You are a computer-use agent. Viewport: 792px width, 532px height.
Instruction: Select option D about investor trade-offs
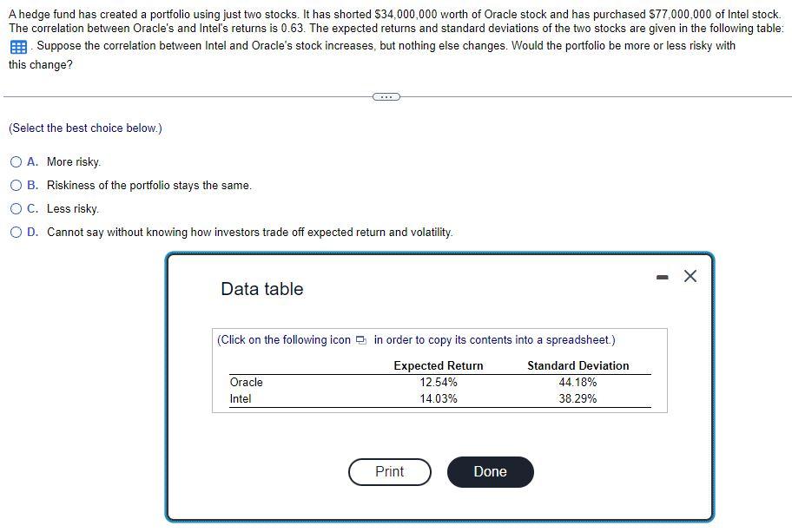(x=15, y=232)
